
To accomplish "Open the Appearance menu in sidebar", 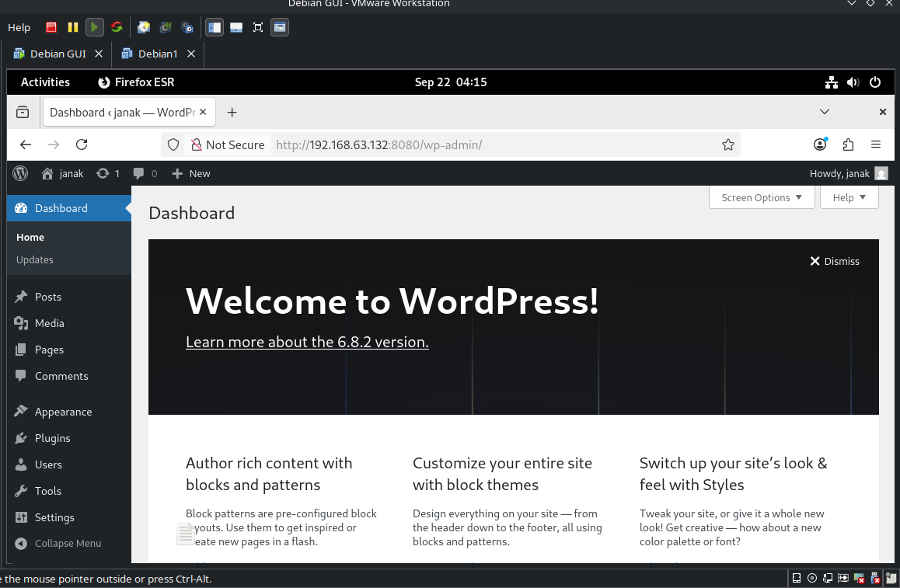I will point(63,412).
